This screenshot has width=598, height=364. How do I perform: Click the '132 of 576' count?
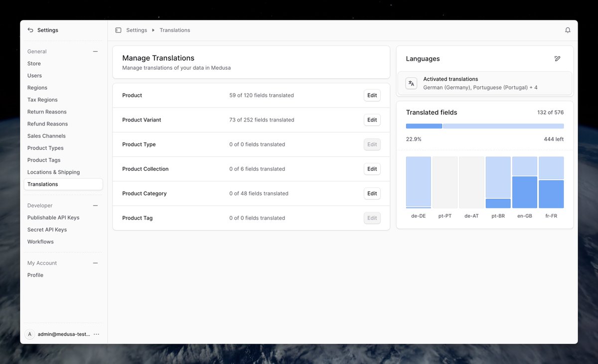(x=551, y=113)
